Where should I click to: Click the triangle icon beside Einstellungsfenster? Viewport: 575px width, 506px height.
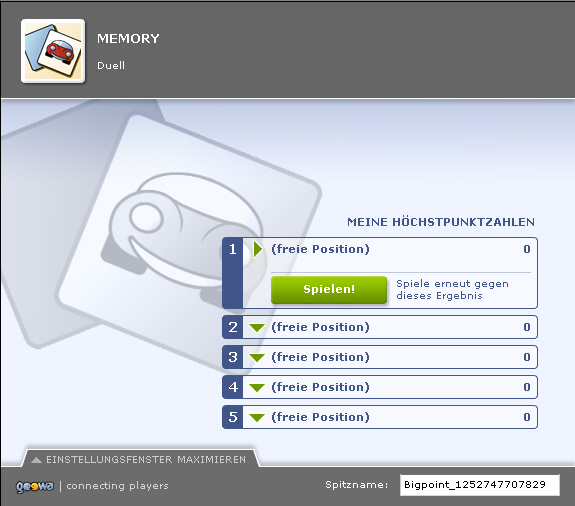36,459
